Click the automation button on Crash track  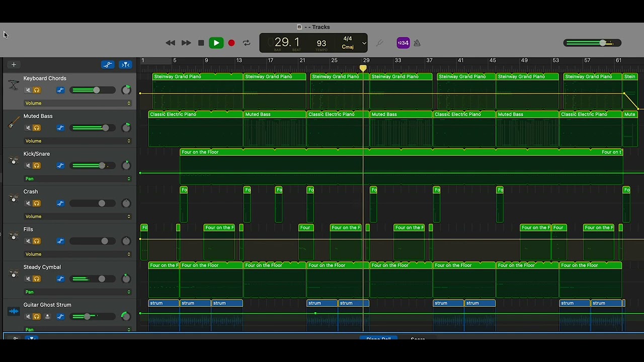tap(60, 204)
